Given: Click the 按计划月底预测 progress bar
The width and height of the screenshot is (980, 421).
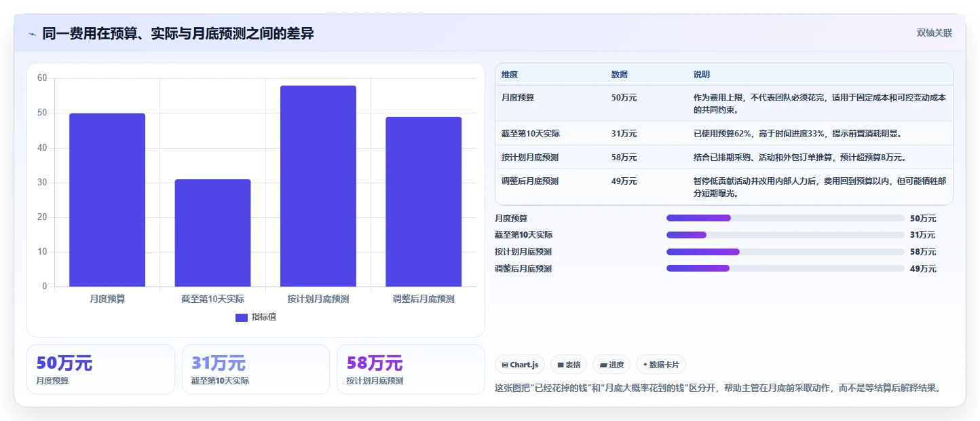Looking at the screenshot, I should click(785, 251).
